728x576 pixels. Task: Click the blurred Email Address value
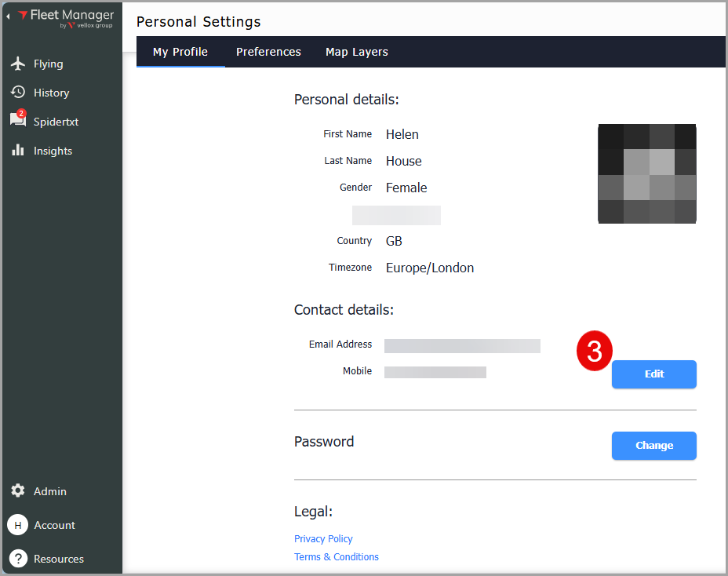pyautogui.click(x=462, y=345)
